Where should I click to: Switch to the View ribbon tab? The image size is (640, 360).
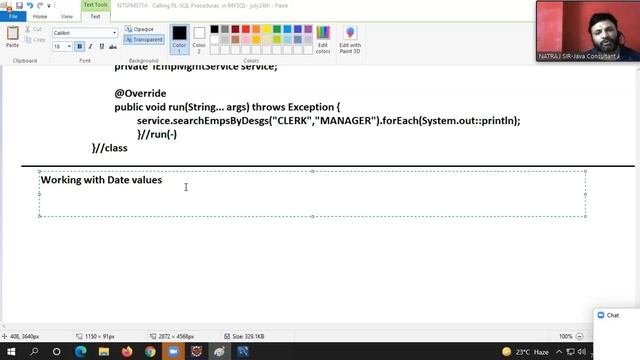pyautogui.click(x=67, y=16)
